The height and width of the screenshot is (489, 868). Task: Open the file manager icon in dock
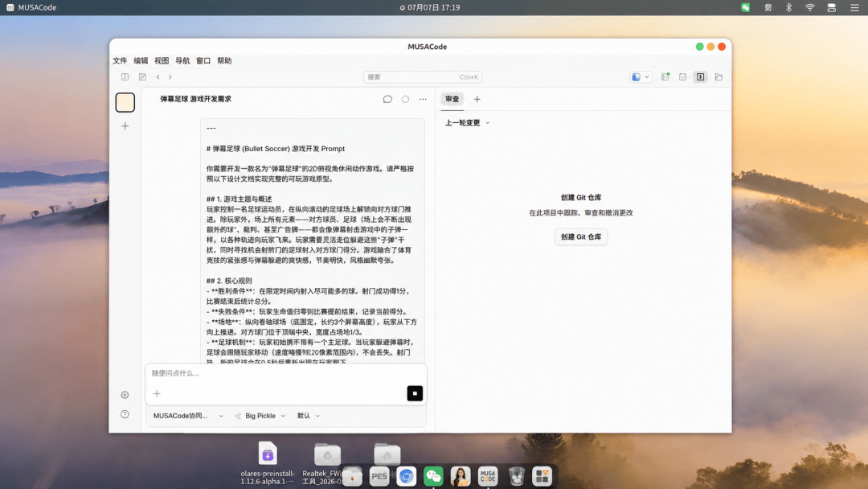(x=352, y=476)
